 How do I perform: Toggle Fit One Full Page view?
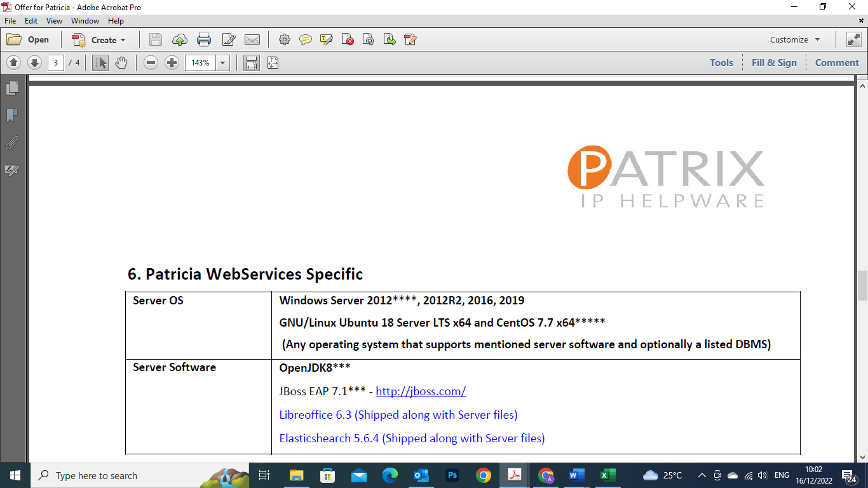273,62
